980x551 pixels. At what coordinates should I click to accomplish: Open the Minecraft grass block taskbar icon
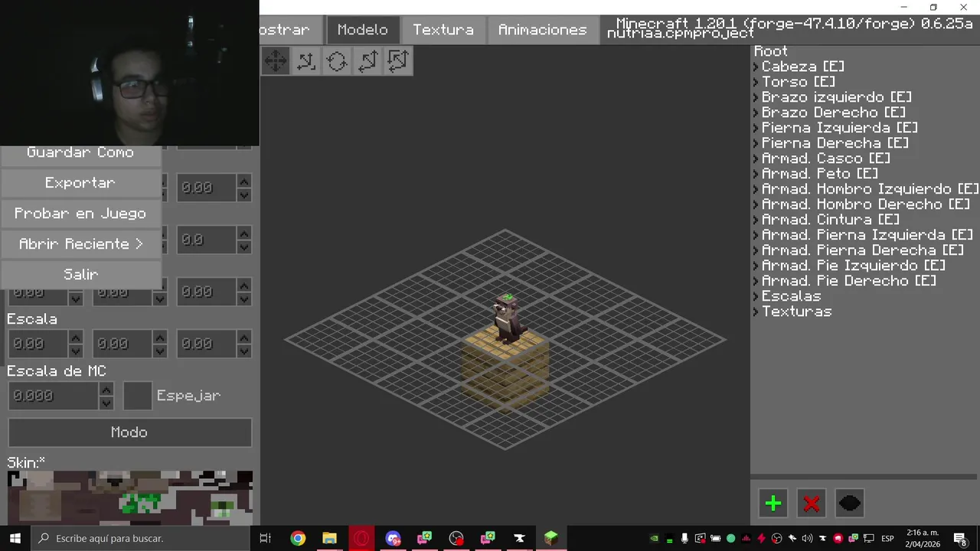tap(551, 538)
